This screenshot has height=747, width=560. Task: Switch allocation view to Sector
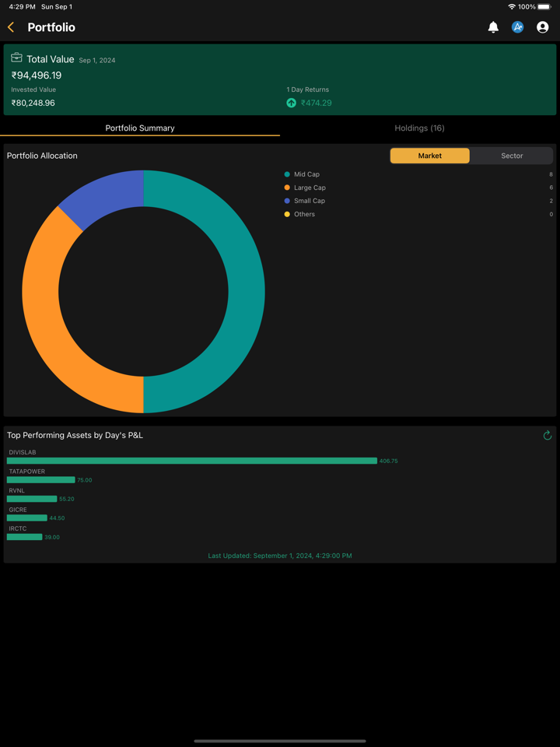pos(512,156)
